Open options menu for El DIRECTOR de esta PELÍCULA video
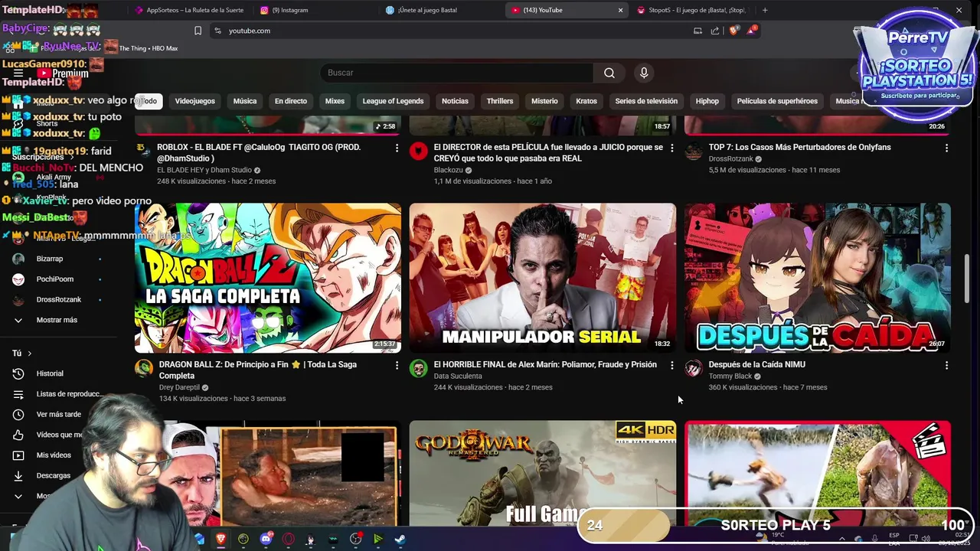This screenshot has height=551, width=980. tap(672, 148)
